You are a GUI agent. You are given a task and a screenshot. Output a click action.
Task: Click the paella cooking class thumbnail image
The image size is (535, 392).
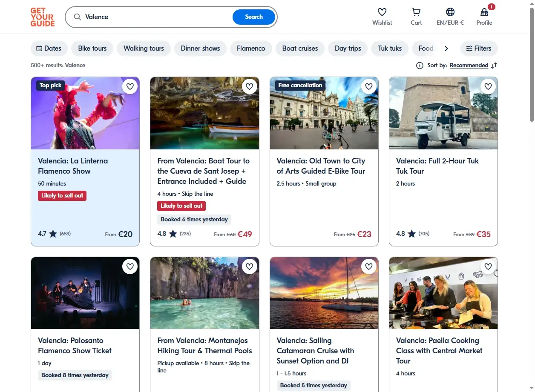pos(443,293)
